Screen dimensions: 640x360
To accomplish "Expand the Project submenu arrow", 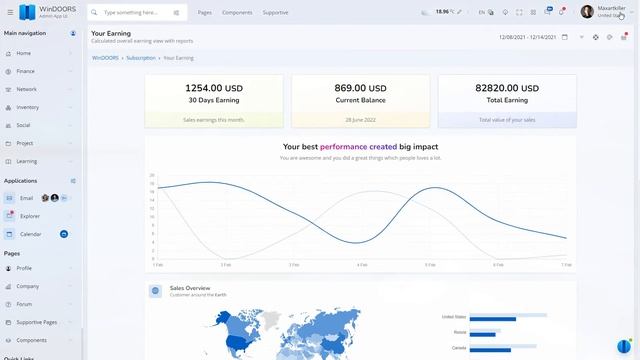I will [70, 143].
